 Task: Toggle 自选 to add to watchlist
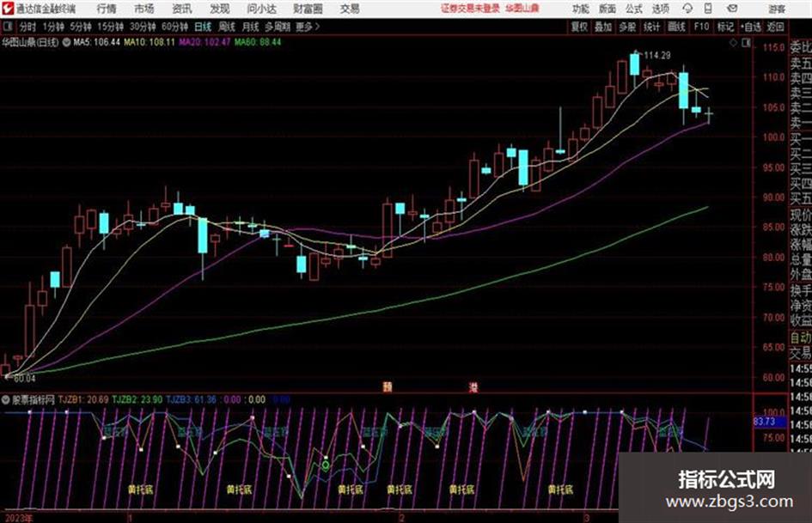click(750, 27)
